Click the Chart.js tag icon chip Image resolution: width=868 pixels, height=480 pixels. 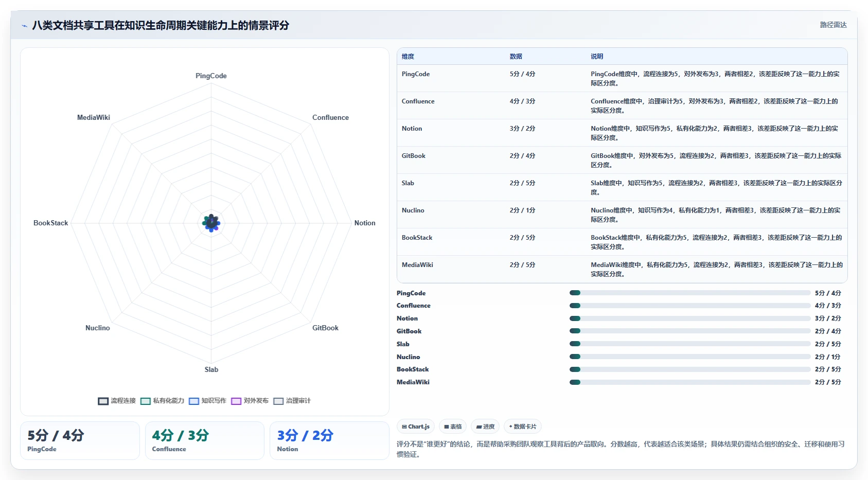416,426
